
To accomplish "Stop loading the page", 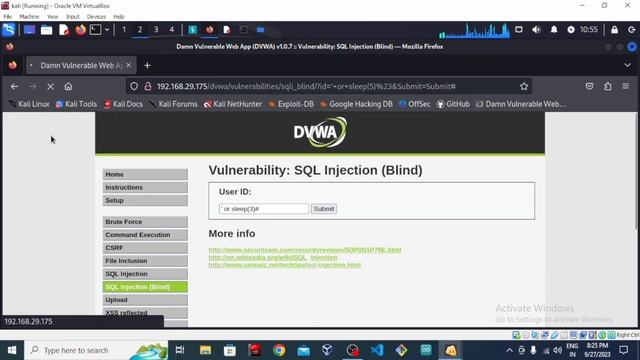I will pyautogui.click(x=50, y=87).
